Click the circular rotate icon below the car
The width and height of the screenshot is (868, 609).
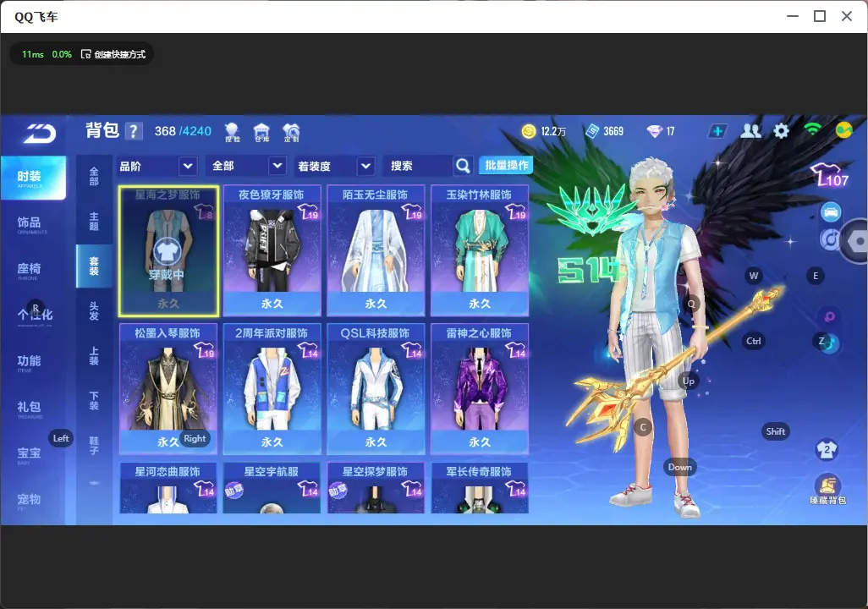[x=829, y=239]
